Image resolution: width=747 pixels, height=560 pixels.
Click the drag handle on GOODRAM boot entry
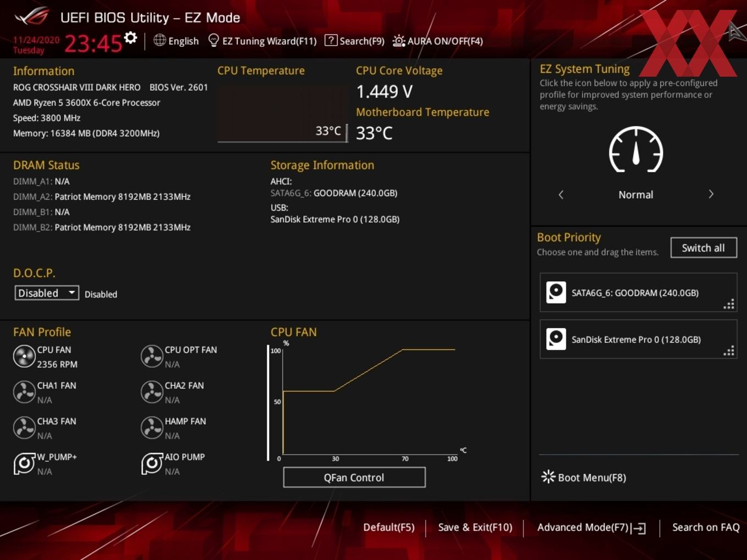(x=729, y=304)
